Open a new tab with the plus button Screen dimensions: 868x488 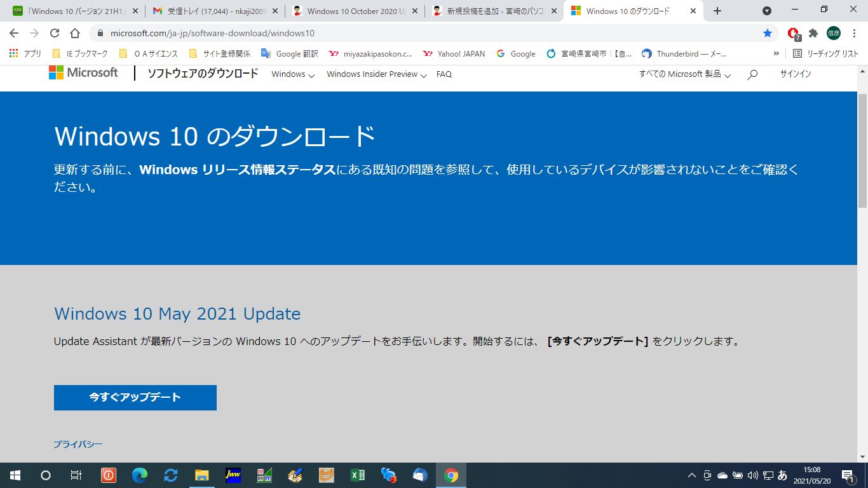717,11
